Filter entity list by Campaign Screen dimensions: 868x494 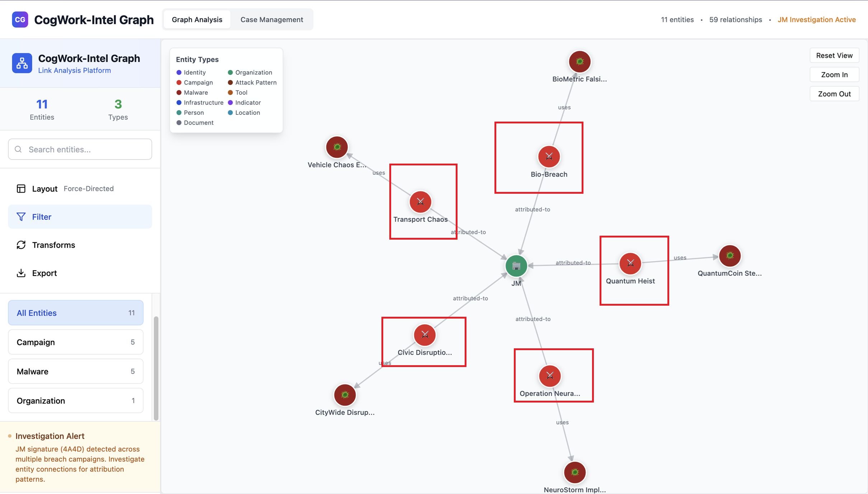click(76, 342)
